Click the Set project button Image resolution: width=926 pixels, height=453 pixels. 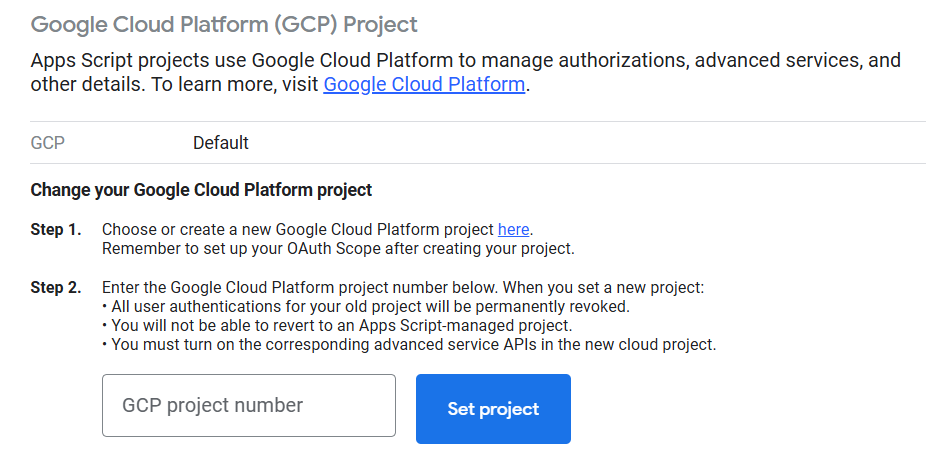point(493,409)
